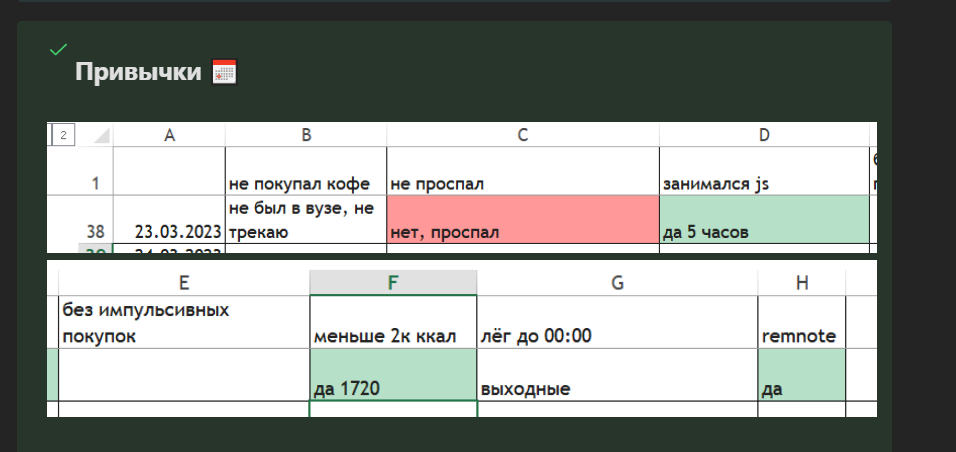Select highlighted column F header

click(x=393, y=282)
